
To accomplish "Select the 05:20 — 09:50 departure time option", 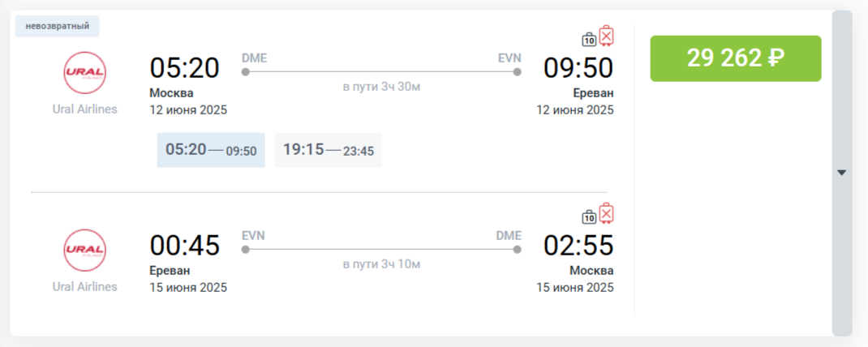I will click(x=211, y=150).
